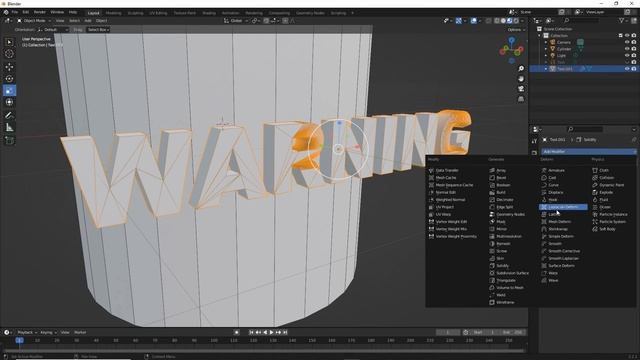The height and width of the screenshot is (360, 640).
Task: Collapse the Collection tree in outliner
Action: pos(540,36)
